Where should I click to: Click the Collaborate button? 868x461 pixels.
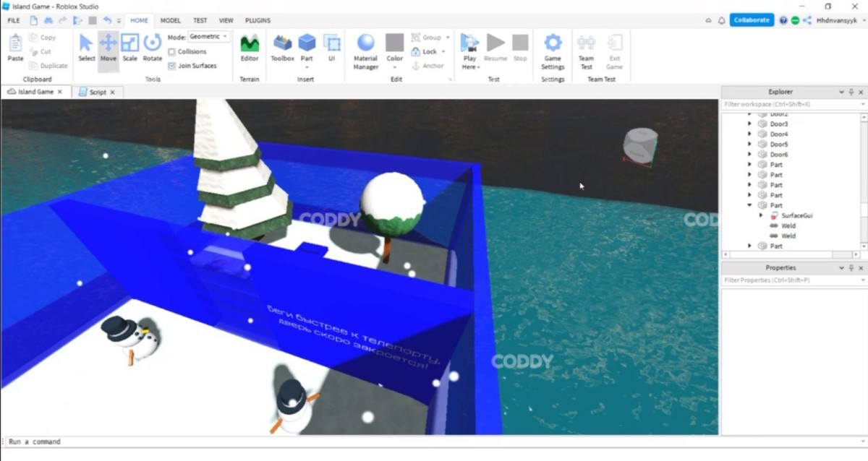click(x=752, y=20)
